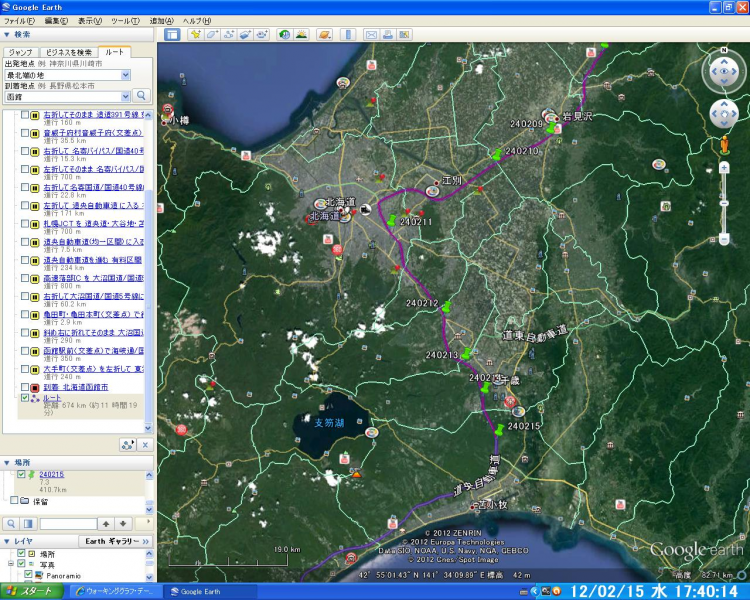
Task: Click the 240211 green pushpin on map
Action: [392, 220]
